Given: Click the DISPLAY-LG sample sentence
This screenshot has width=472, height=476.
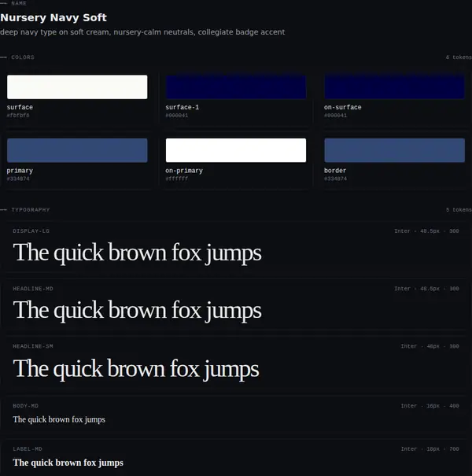Looking at the screenshot, I should click(x=137, y=253).
